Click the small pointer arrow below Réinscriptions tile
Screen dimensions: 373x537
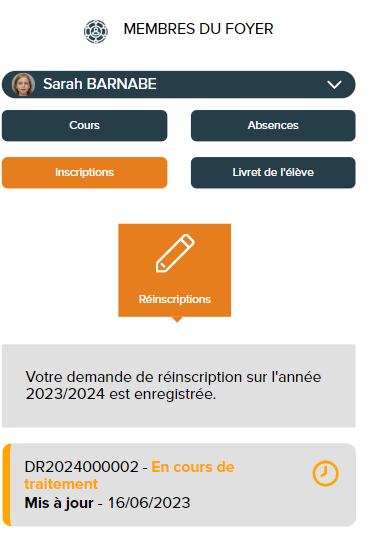click(177, 320)
